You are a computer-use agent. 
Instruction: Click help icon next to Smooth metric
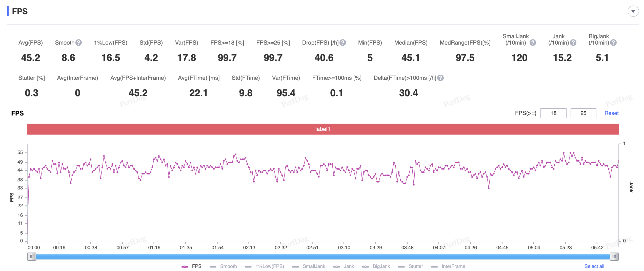[79, 43]
